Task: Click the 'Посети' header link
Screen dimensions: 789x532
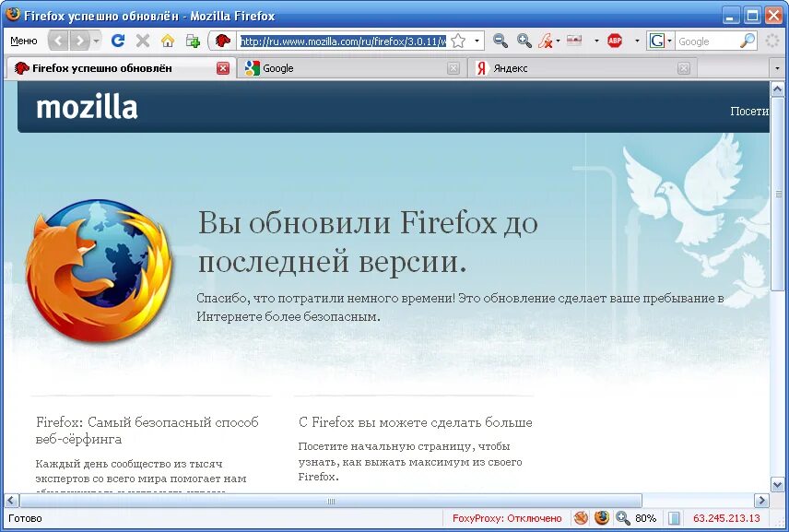Action: pos(749,112)
